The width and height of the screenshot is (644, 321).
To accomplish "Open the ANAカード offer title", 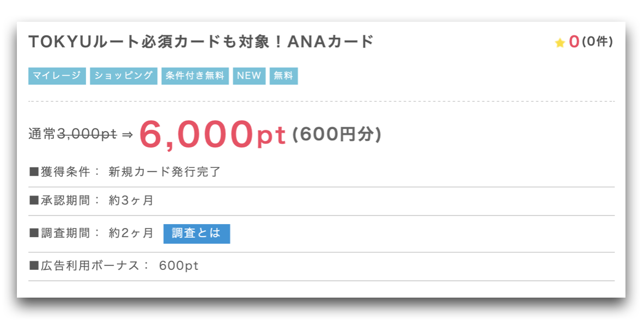I will pyautogui.click(x=201, y=42).
